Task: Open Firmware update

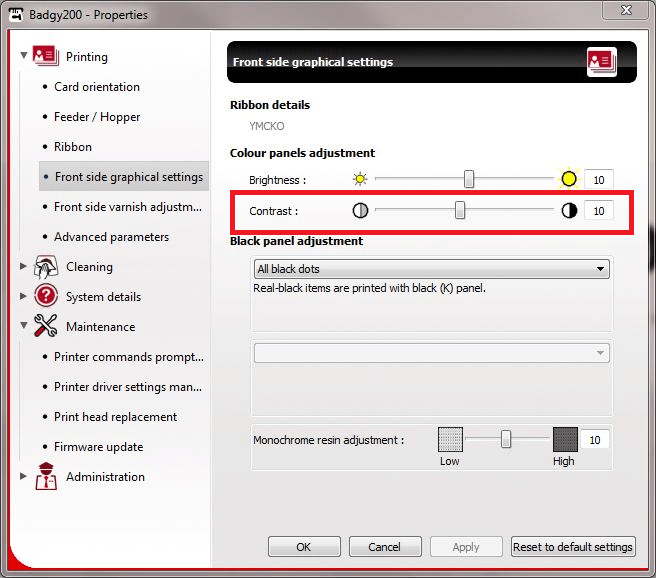Action: tap(98, 447)
